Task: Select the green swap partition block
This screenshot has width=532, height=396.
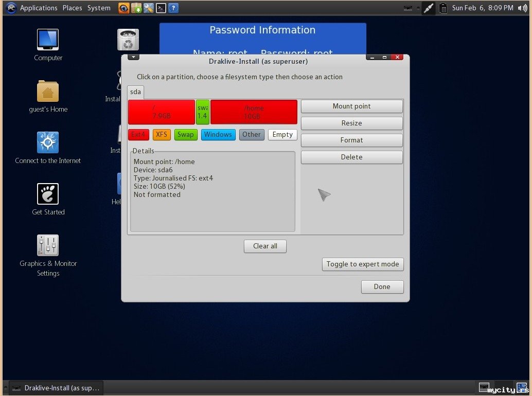Action: pos(203,112)
